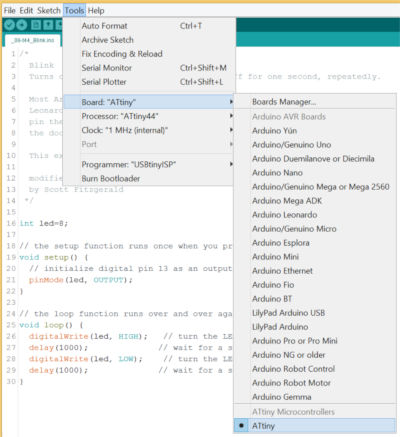This screenshot has width=400, height=437.
Task: Click the New sketch icon
Action: pos(36,25)
